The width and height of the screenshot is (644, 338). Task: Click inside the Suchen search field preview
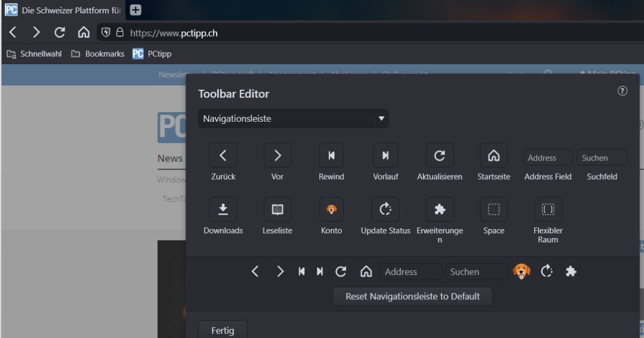(x=475, y=271)
